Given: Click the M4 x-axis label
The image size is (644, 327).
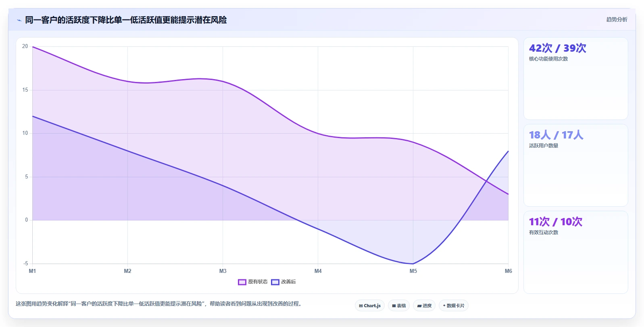Looking at the screenshot, I should click(x=318, y=271).
